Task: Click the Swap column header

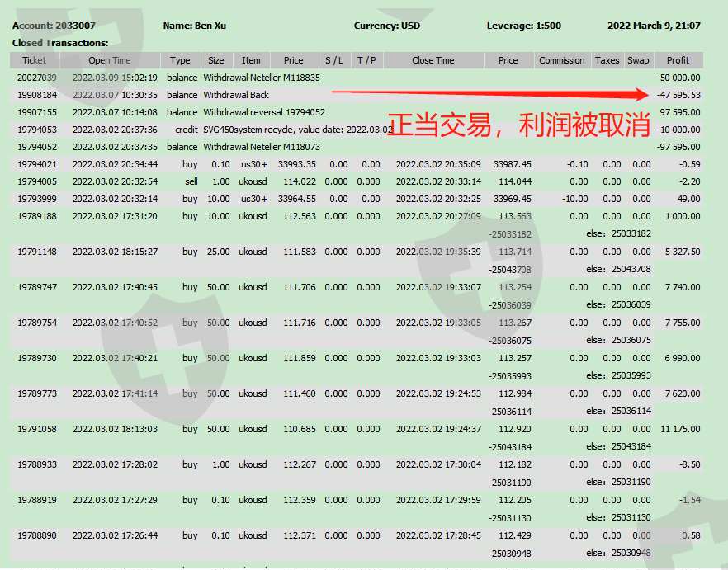Action: pos(638,60)
